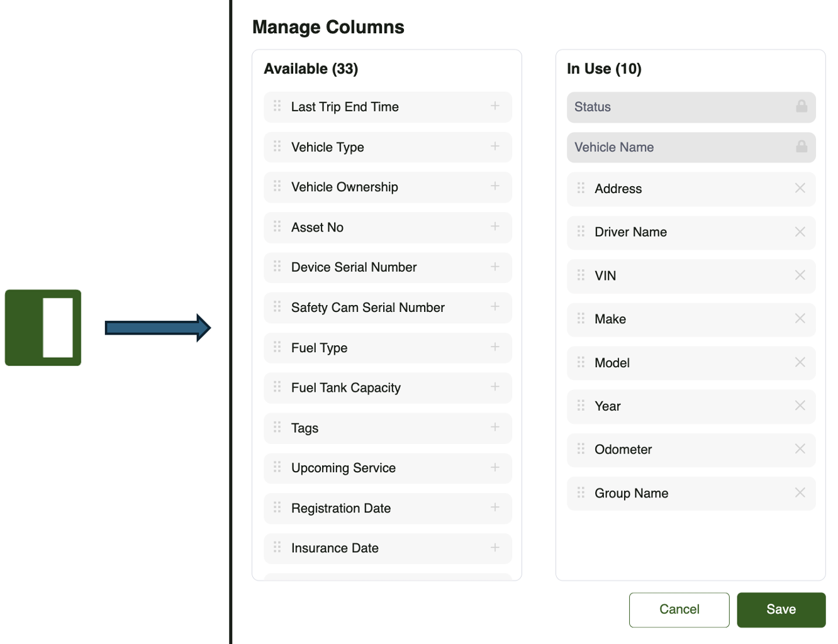Add Fuel Tank Capacity with plus icon
The width and height of the screenshot is (838, 644).
click(x=495, y=387)
